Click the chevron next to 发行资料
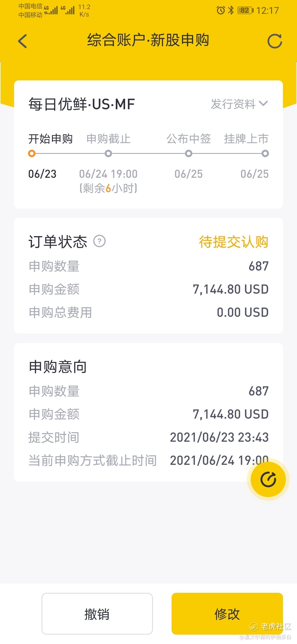 263,104
